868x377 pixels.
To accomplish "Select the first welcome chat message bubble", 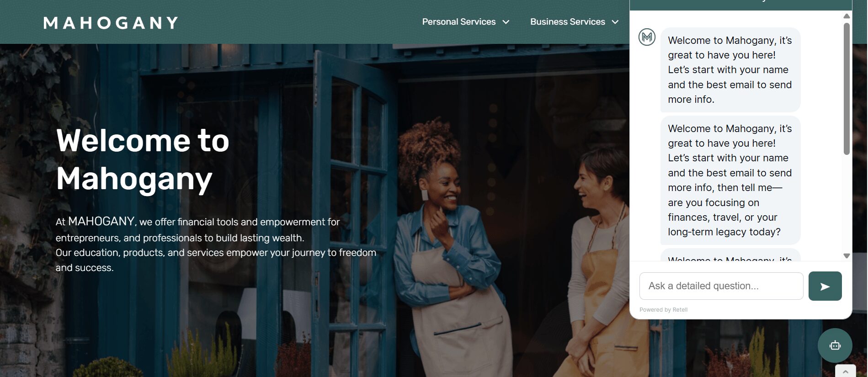I will tap(730, 70).
